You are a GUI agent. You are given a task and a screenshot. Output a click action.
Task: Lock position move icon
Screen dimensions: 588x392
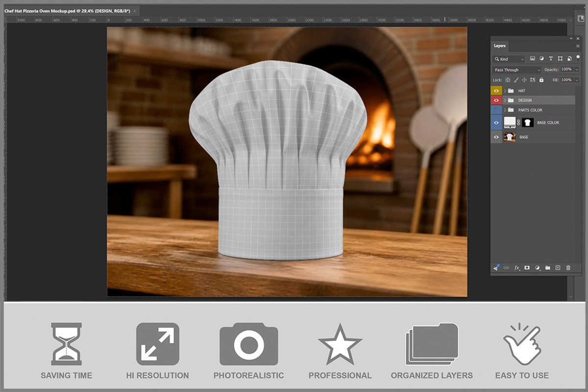tap(524, 80)
